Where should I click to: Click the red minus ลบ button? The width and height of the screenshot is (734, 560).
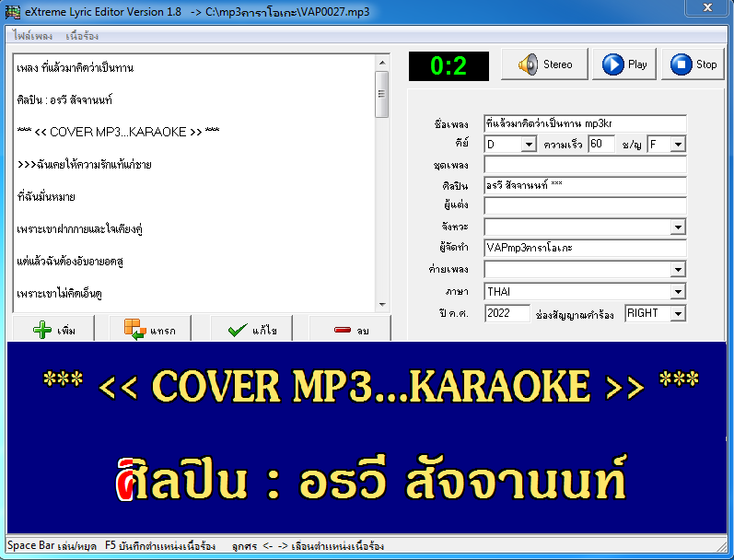tap(350, 330)
